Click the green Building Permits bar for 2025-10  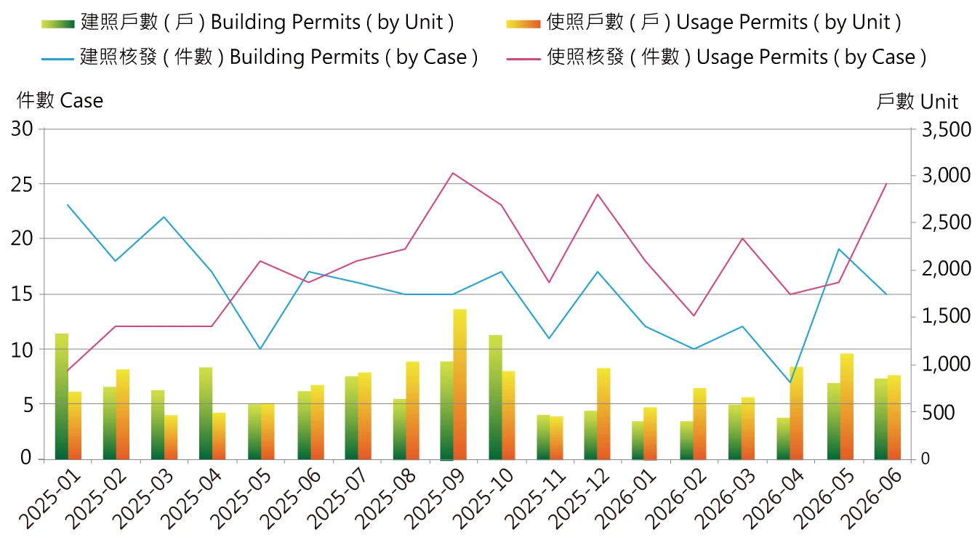coord(495,398)
